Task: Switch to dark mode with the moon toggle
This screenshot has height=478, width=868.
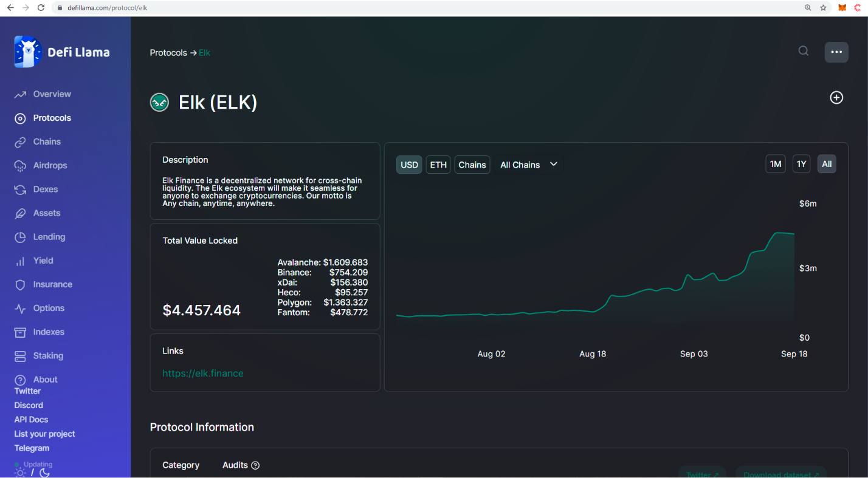Action: [44, 473]
